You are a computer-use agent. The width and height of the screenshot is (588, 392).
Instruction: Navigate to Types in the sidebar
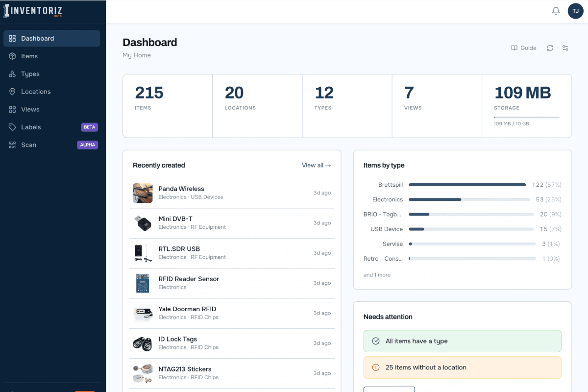52,74
